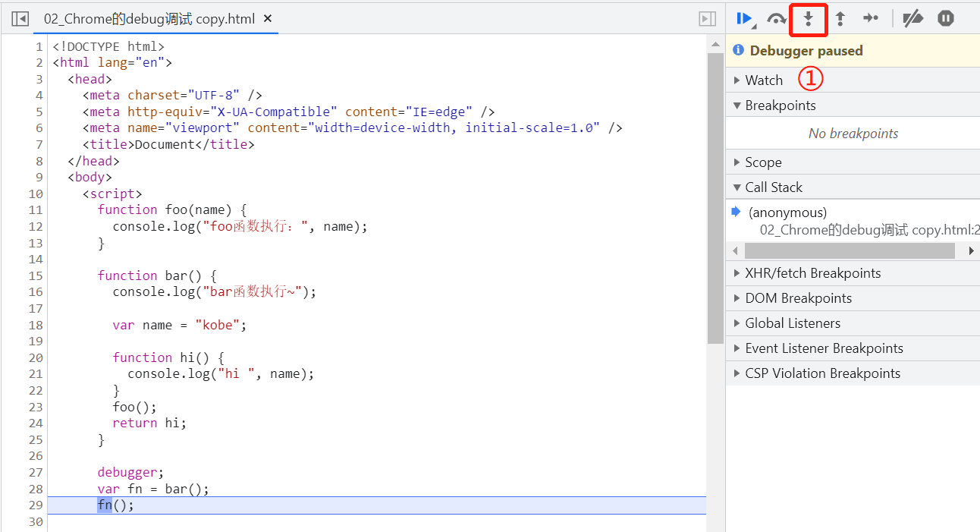Expand the Watch section
This screenshot has height=532, width=980.
[x=763, y=80]
